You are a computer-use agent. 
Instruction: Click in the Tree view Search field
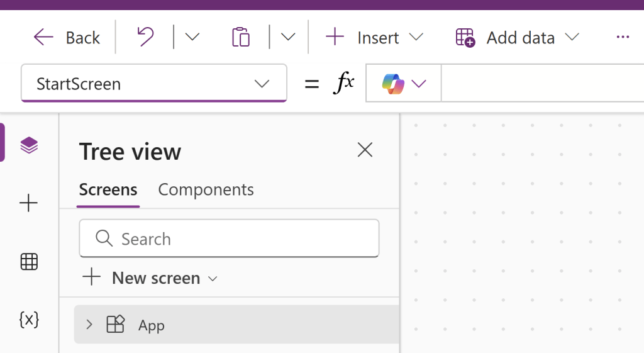[229, 239]
